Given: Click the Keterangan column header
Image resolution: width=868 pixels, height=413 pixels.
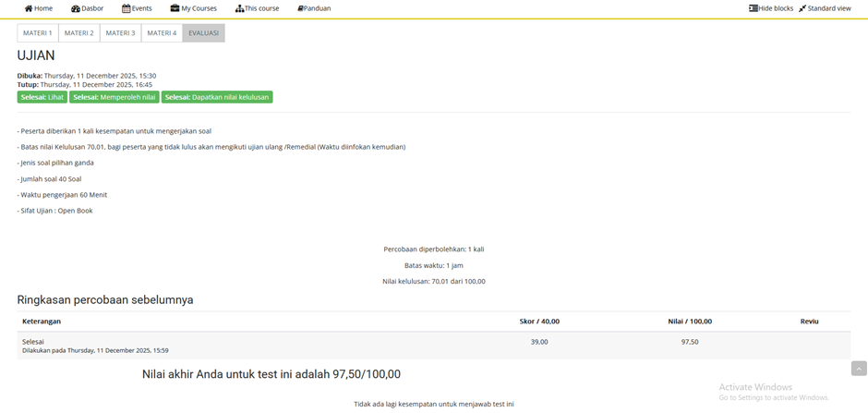Looking at the screenshot, I should 42,322.
